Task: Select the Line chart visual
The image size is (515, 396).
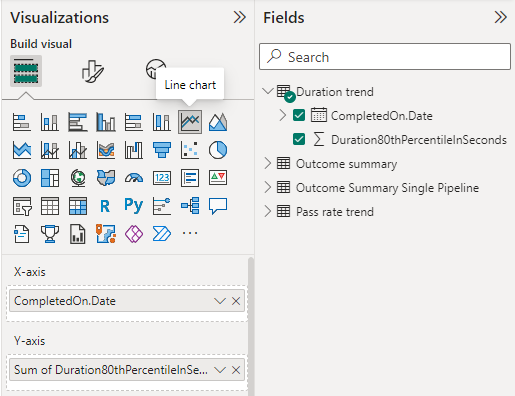Action: [190, 122]
